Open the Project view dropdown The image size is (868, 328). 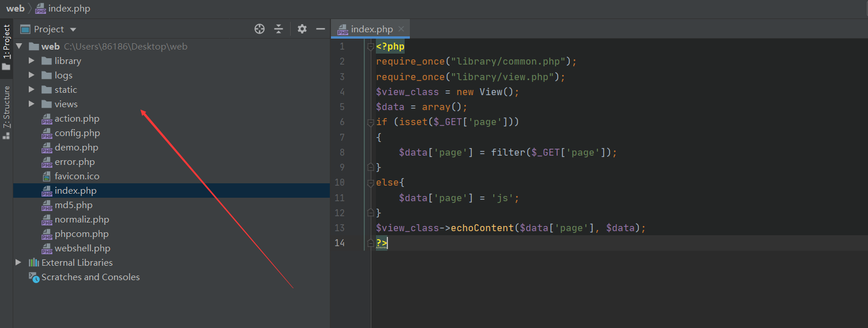(73, 29)
